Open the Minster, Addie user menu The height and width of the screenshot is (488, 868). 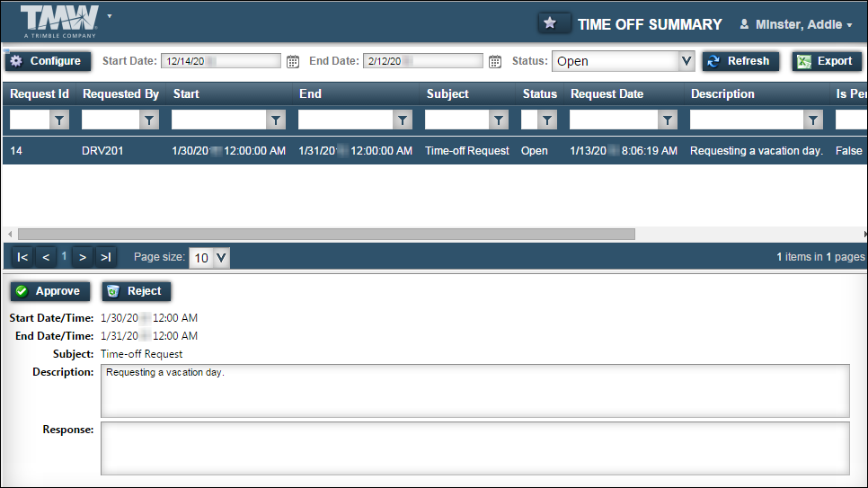pos(797,24)
